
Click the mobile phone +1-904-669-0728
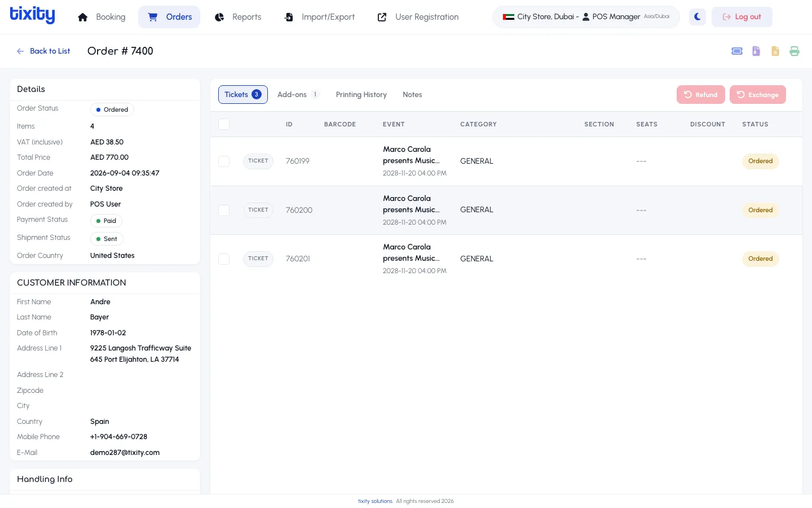(x=118, y=437)
